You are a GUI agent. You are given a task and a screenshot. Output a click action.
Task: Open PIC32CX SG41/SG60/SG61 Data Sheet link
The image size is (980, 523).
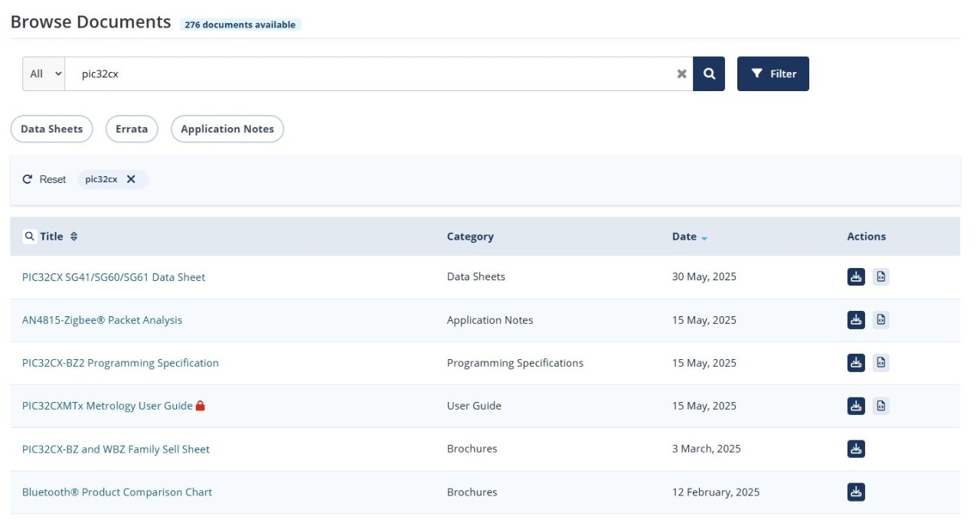tap(113, 277)
